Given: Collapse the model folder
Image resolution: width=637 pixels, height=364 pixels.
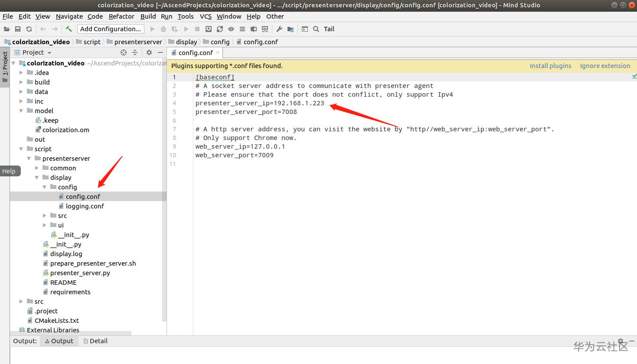Looking at the screenshot, I should click(21, 111).
